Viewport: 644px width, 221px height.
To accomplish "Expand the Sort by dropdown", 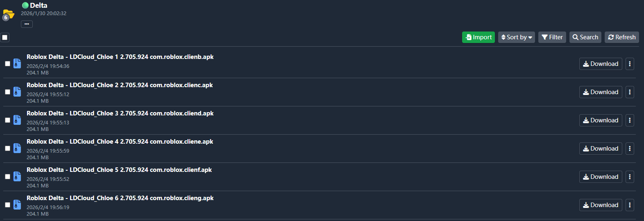I will click(516, 37).
